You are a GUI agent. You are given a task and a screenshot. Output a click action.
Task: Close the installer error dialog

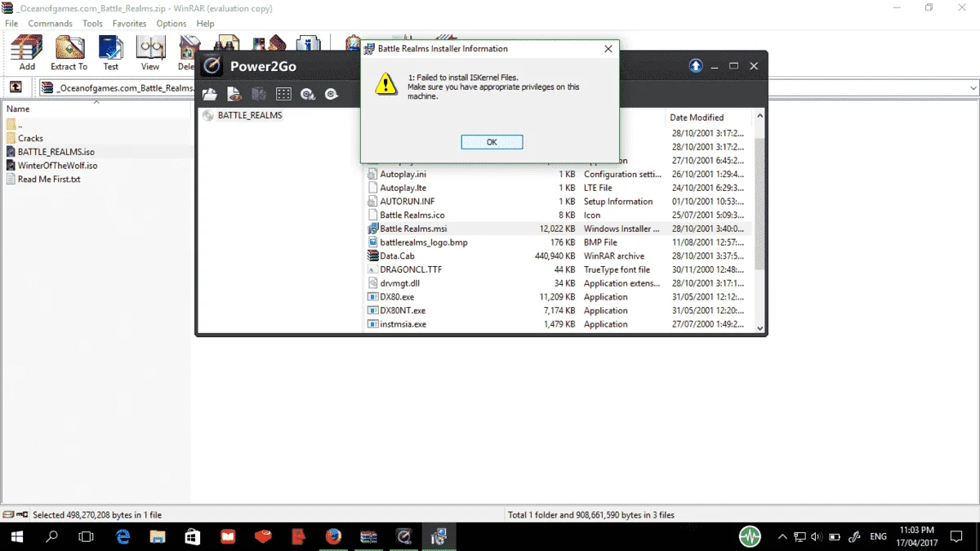pyautogui.click(x=608, y=49)
